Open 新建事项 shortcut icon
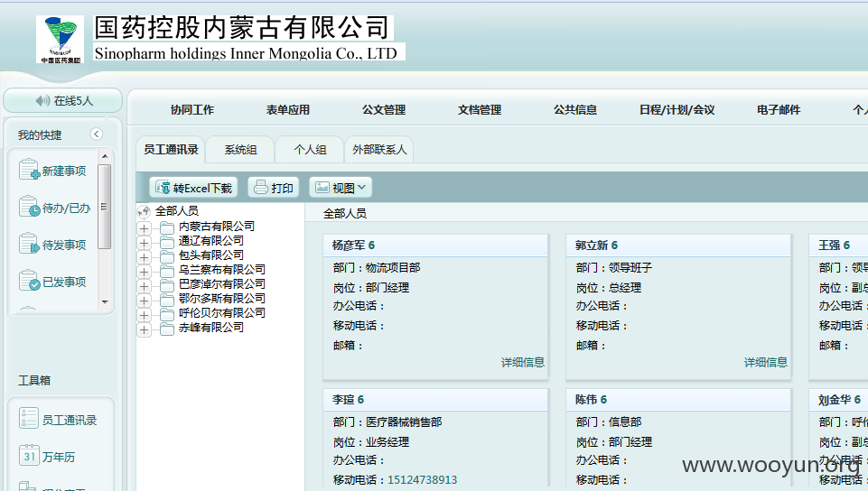The image size is (868, 491). [x=29, y=169]
